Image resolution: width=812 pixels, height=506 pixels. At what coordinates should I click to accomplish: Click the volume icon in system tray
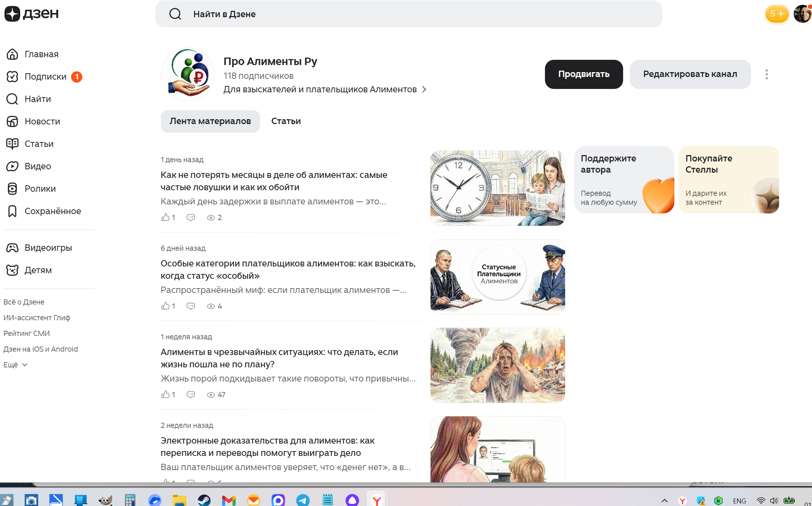point(774,500)
